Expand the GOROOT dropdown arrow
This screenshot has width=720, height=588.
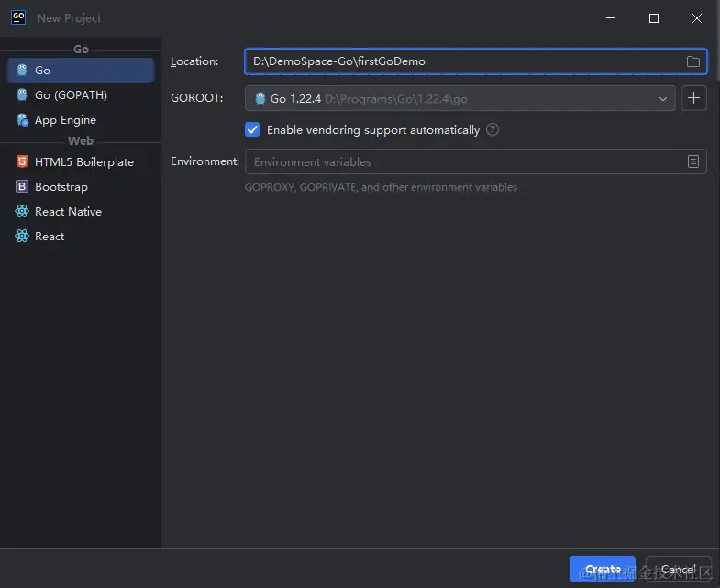click(x=662, y=99)
